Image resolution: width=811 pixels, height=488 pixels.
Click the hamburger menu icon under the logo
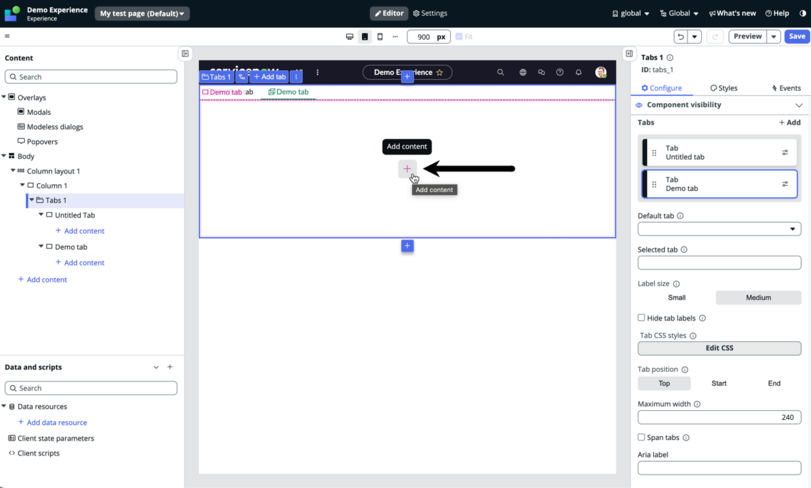7,36
